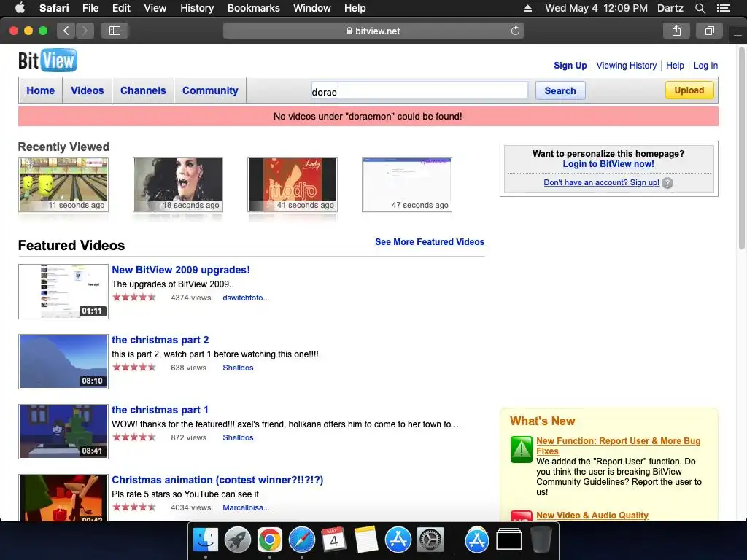747x560 pixels.
Task: Open Modjo thumbnail viewed 41 seconds ago
Action: [x=293, y=184]
